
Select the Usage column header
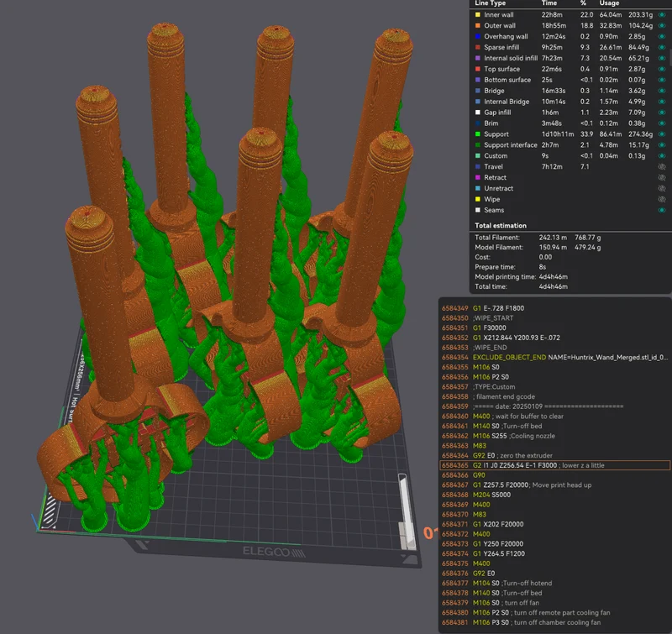609,3
